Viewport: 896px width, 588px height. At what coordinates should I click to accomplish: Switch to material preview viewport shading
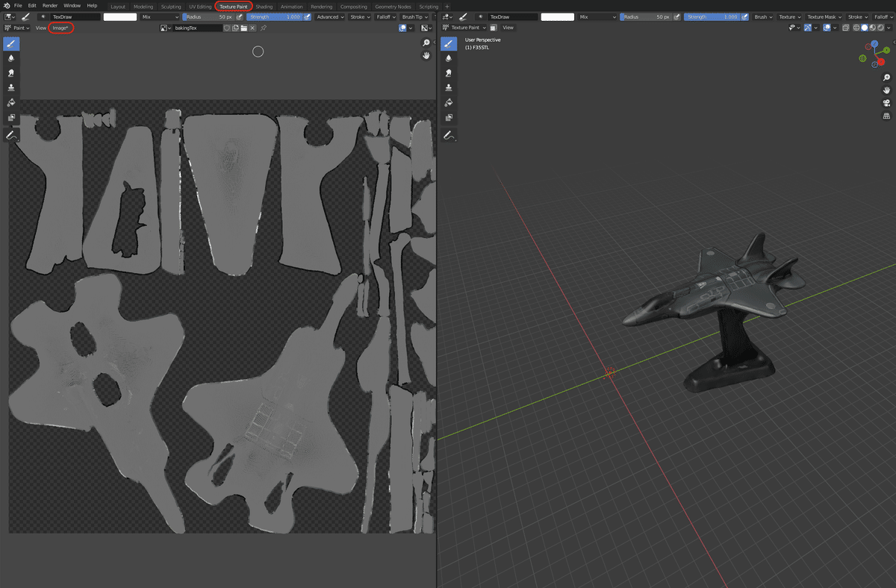tap(873, 28)
